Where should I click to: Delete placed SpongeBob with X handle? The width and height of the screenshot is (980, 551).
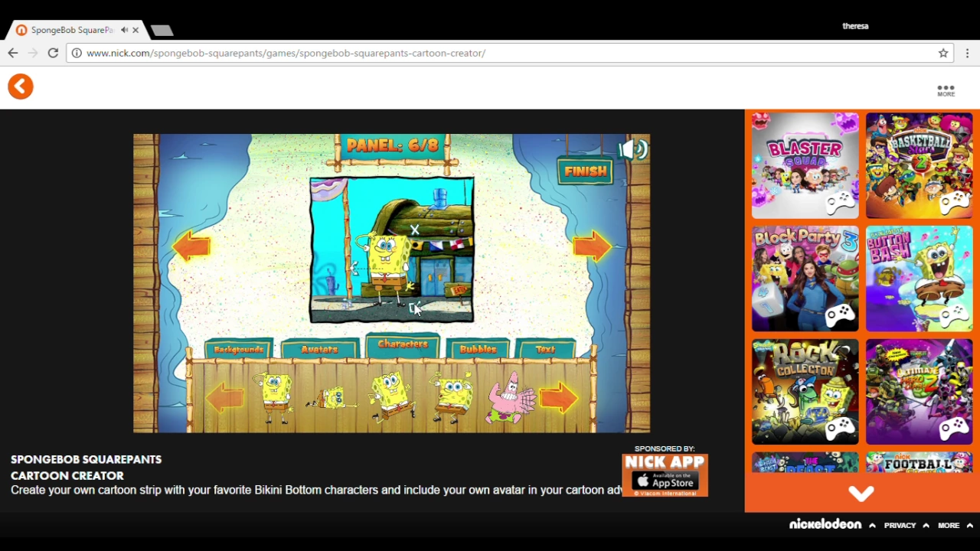coord(414,230)
